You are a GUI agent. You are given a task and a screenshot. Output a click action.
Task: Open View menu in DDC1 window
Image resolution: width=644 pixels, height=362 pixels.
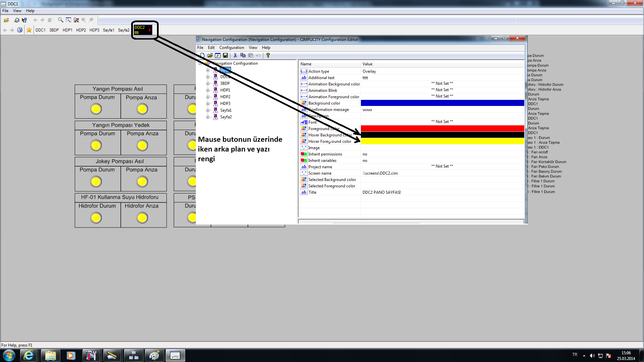click(x=17, y=11)
